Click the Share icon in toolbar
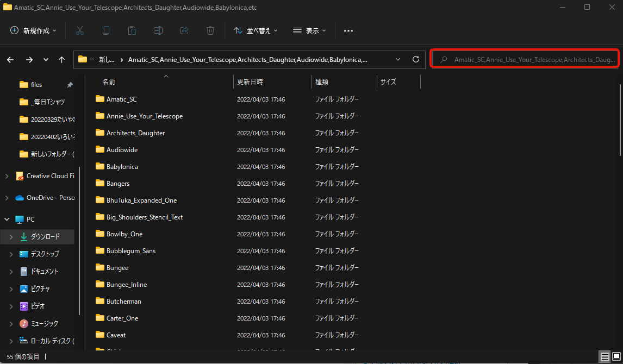 tap(184, 30)
